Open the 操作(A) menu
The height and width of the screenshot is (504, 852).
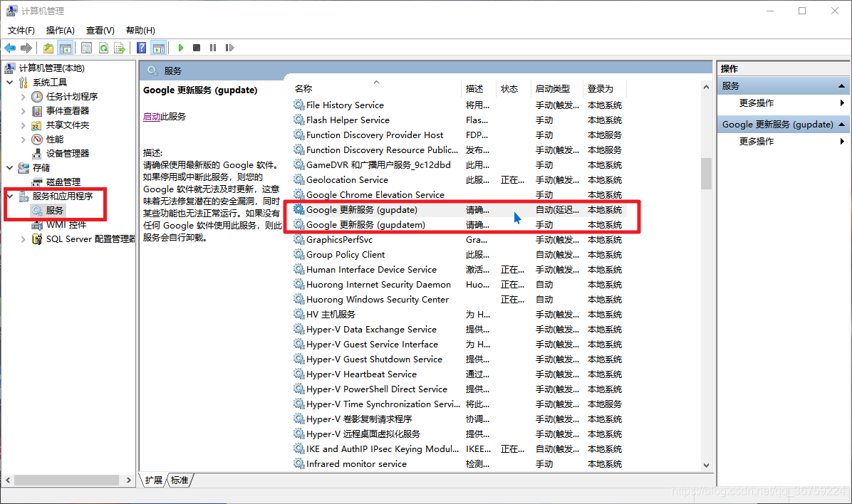[61, 31]
